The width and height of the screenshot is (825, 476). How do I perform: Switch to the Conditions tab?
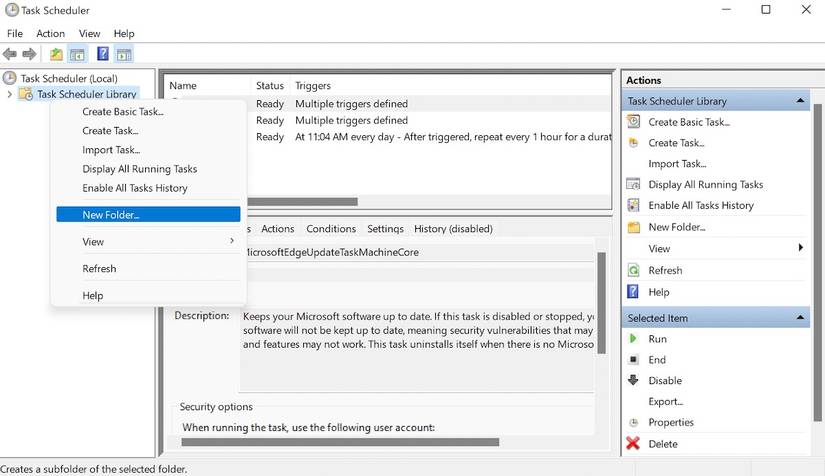tap(331, 229)
